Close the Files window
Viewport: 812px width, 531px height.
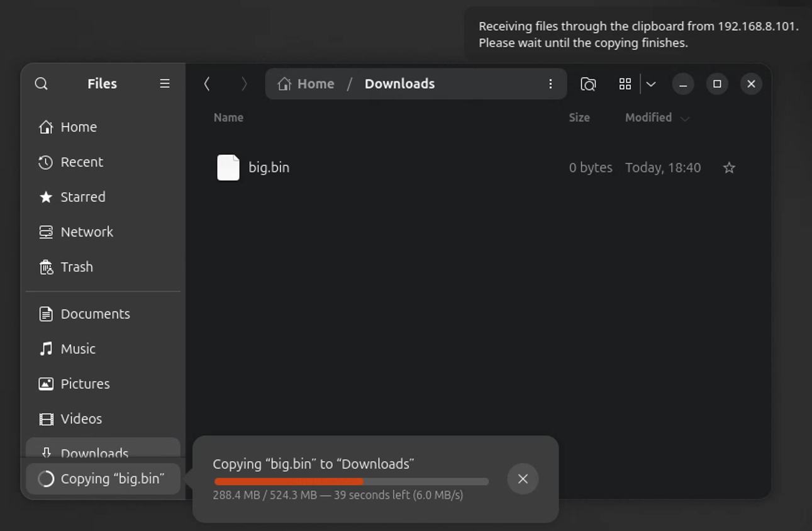tap(751, 84)
